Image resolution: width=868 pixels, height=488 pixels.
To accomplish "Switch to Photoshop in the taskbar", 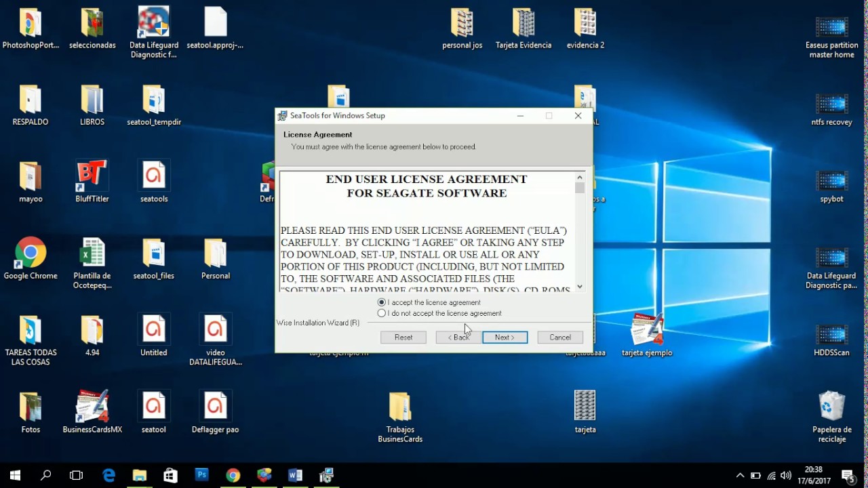I will (201, 475).
